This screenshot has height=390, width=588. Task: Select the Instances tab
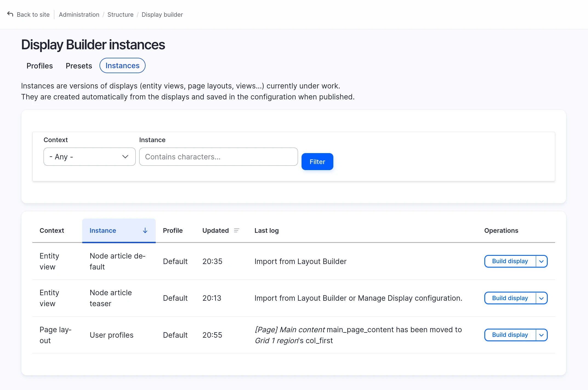click(x=122, y=66)
